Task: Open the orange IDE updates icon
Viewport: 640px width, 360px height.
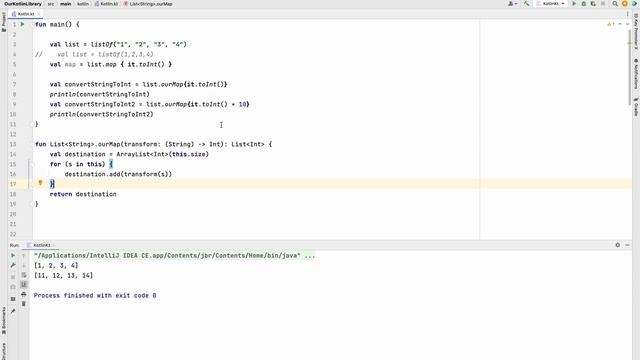Action: (624, 4)
